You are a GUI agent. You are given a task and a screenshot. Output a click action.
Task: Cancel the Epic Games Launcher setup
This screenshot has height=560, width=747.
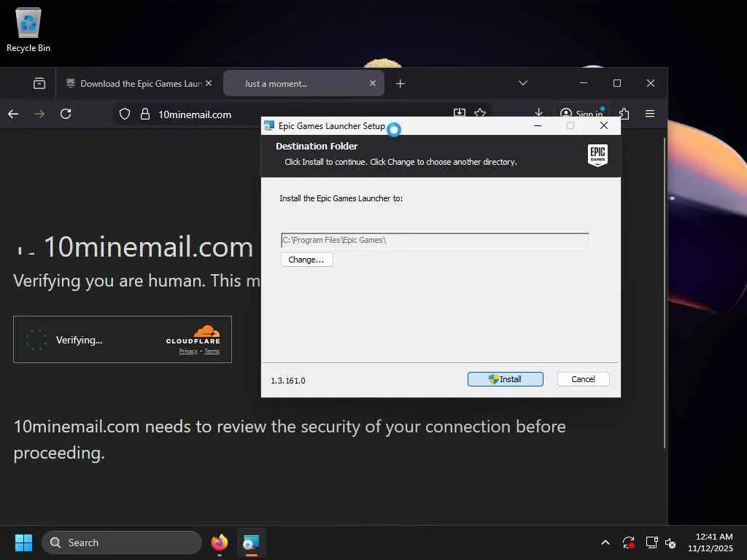(583, 379)
